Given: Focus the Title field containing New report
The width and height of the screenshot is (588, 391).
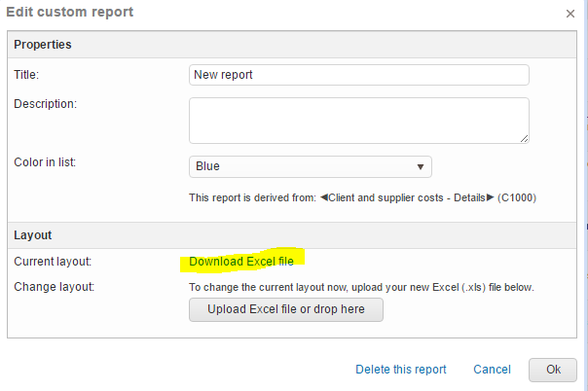Looking at the screenshot, I should 358,75.
